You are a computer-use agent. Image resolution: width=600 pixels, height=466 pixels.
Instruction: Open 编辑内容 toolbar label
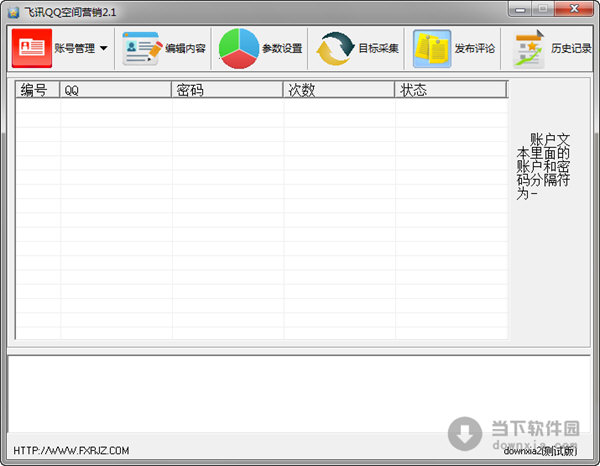(x=186, y=48)
